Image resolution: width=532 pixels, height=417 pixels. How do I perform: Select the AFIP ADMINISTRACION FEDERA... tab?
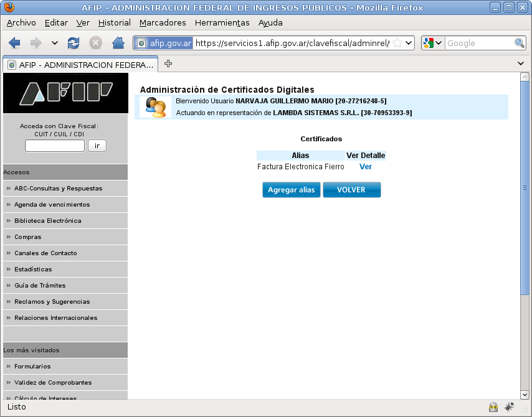tap(80, 65)
